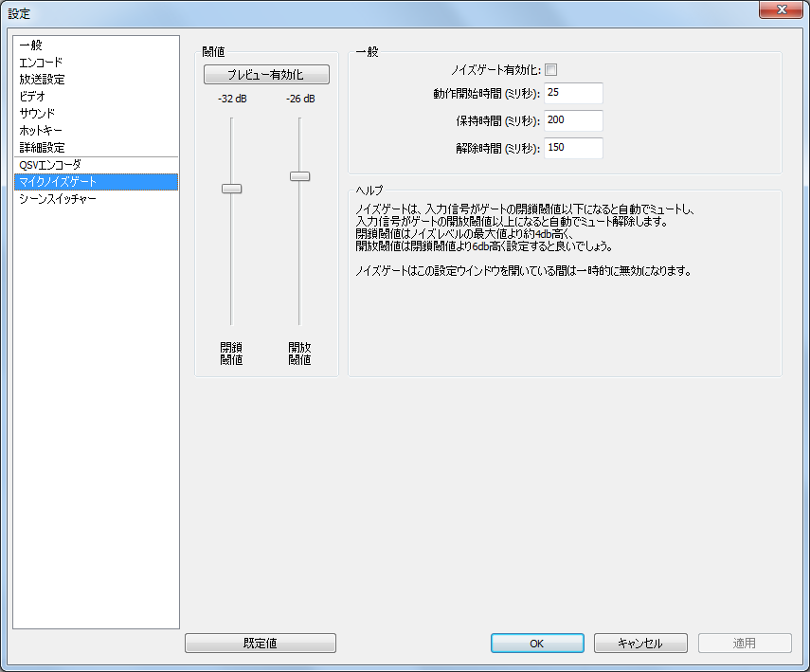
Task: Open ホットキー settings
Action: pos(96,130)
